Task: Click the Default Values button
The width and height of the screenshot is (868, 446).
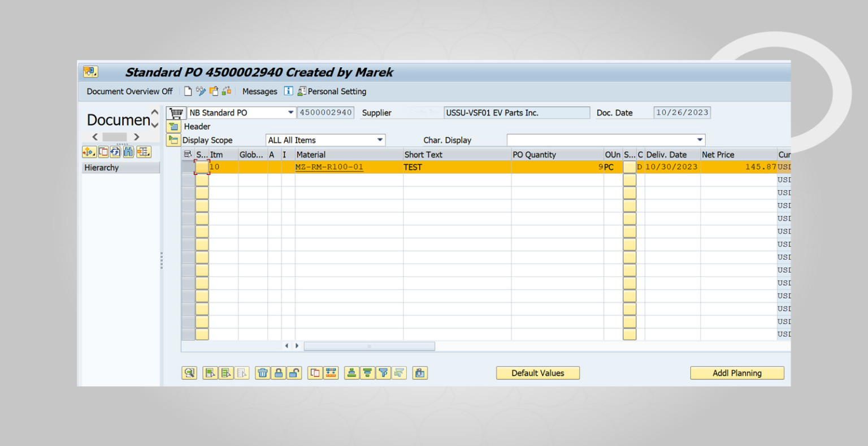Action: pos(537,373)
